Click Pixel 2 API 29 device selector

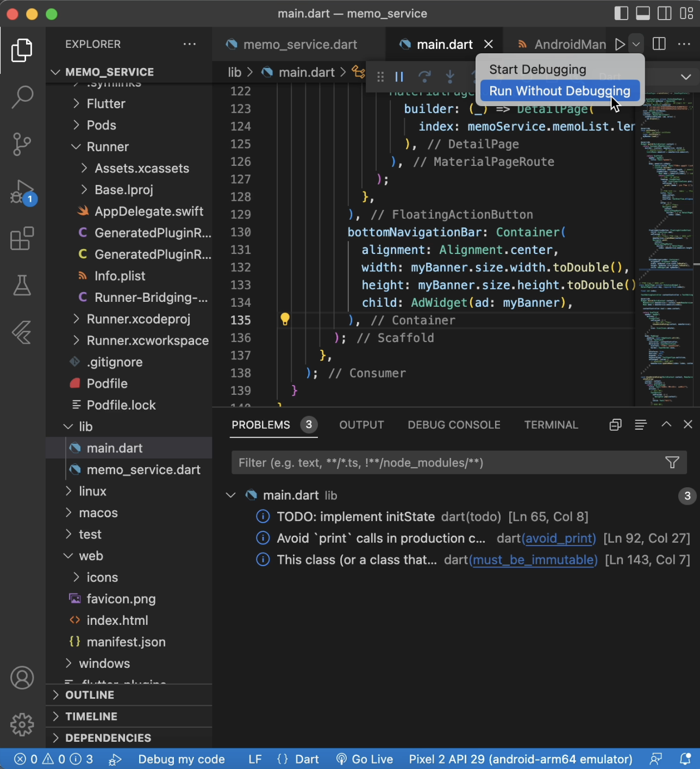point(521,759)
